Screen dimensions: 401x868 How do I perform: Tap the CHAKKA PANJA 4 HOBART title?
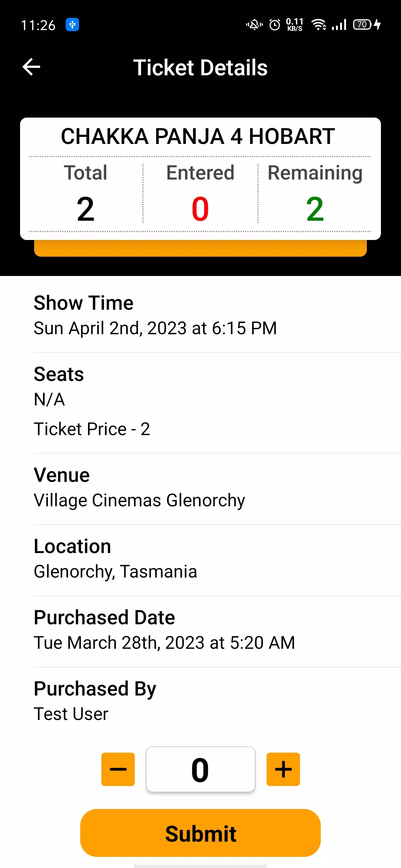click(198, 137)
